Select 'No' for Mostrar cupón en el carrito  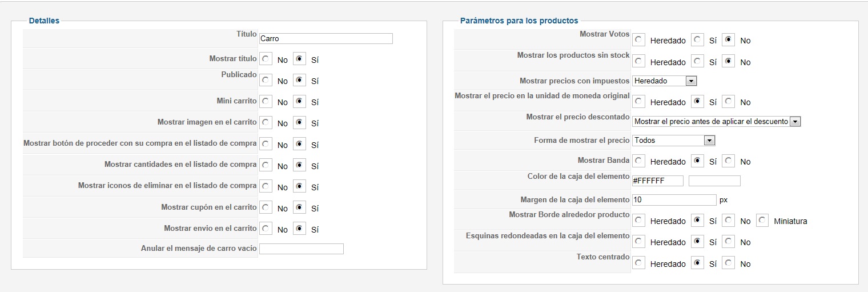pos(266,207)
